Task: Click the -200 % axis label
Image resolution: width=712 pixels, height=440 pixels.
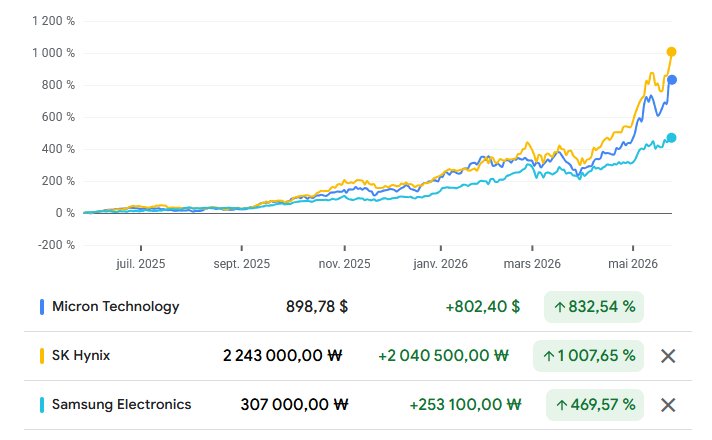Action: 56,245
